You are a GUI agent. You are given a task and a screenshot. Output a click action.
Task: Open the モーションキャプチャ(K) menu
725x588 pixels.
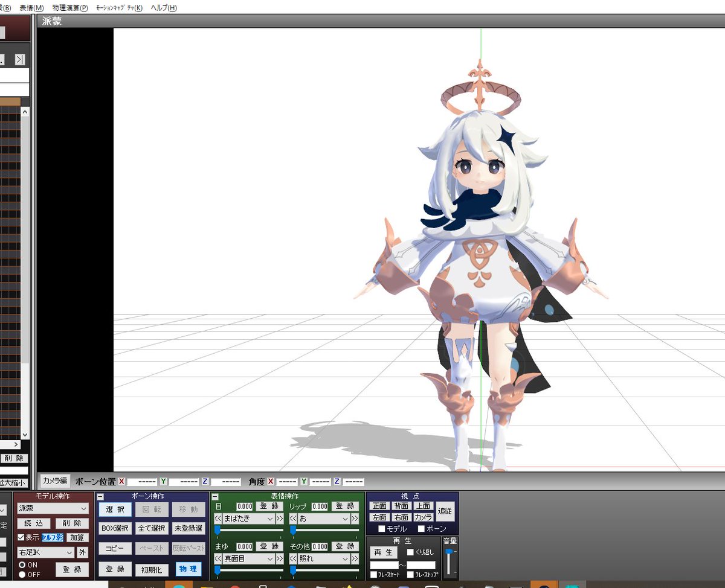119,8
